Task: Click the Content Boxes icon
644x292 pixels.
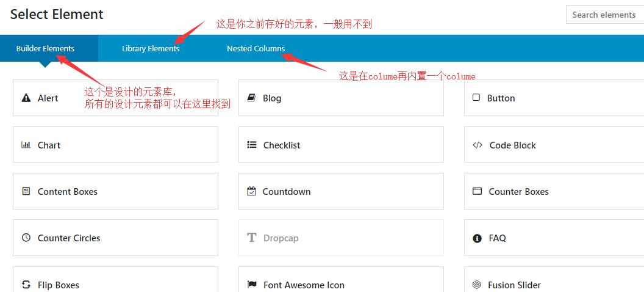Action: 26,191
